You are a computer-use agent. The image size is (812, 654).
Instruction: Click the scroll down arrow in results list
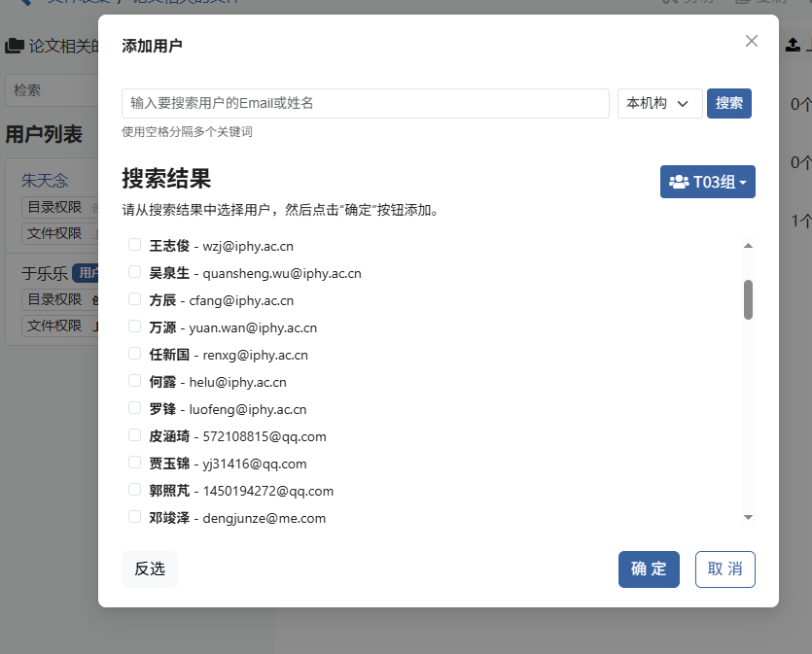point(748,517)
